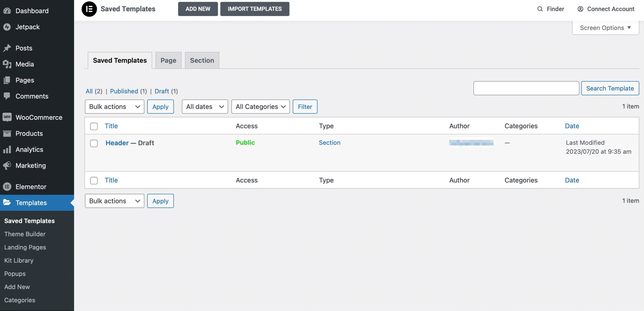This screenshot has height=311, width=644.
Task: Click the Marketing megaphone icon
Action: [x=7, y=165]
